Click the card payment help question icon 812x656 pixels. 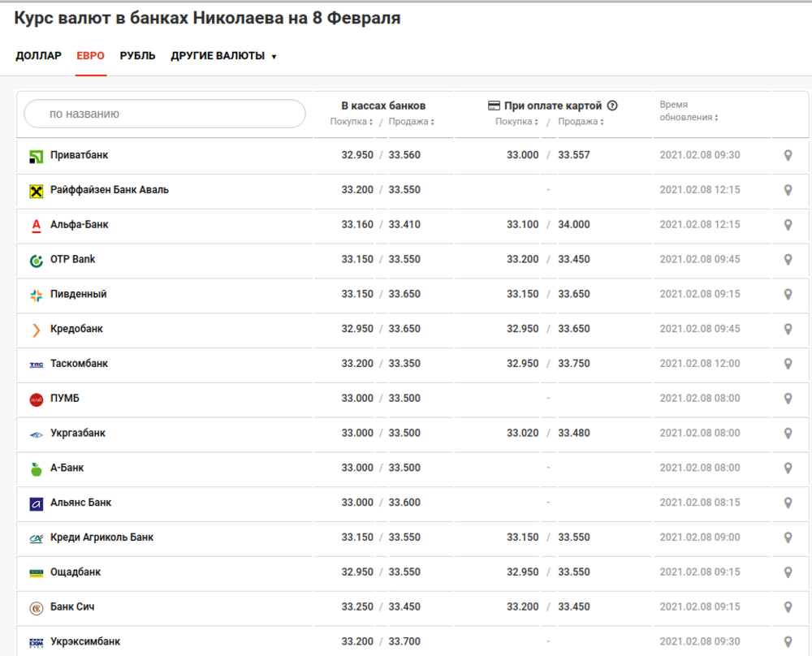pyautogui.click(x=612, y=106)
